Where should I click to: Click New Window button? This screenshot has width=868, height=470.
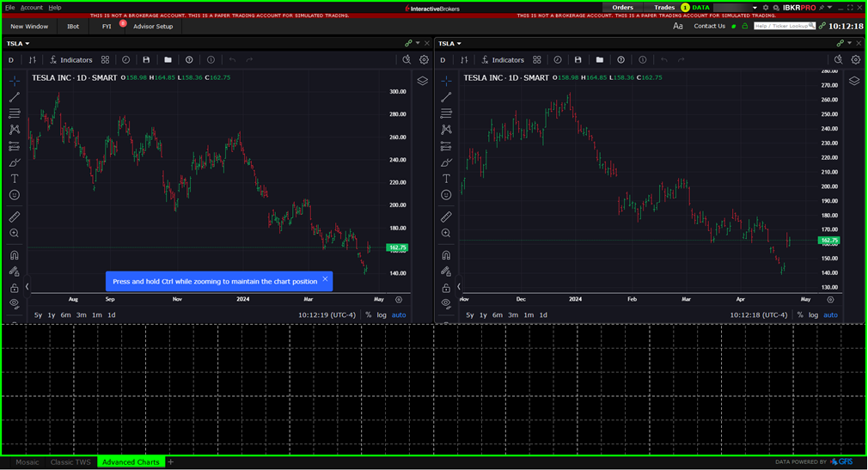pos(29,27)
